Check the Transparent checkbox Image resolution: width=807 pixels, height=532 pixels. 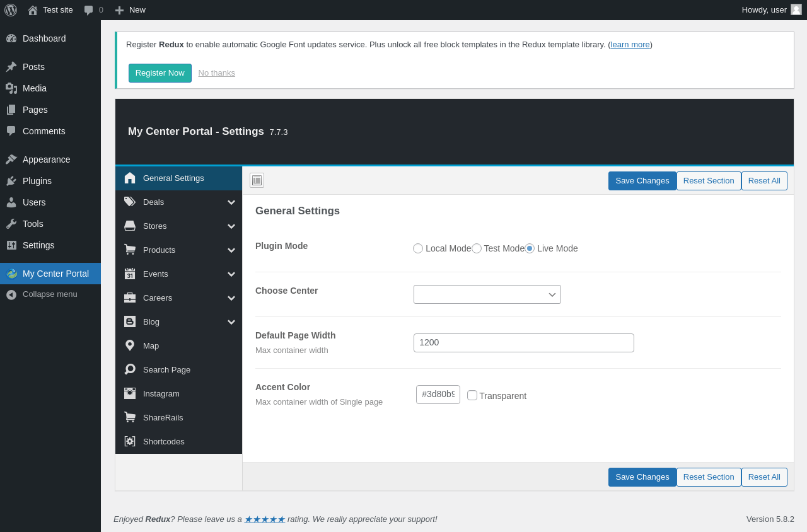click(472, 395)
